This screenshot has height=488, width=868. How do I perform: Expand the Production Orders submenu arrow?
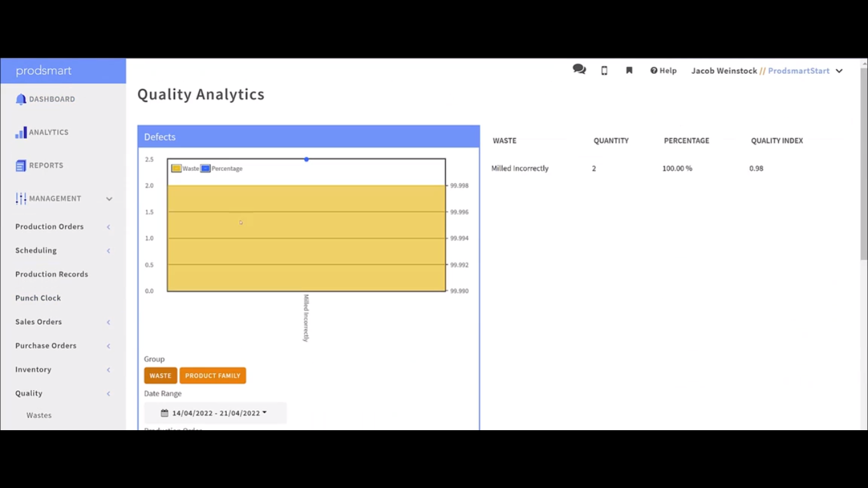click(109, 227)
